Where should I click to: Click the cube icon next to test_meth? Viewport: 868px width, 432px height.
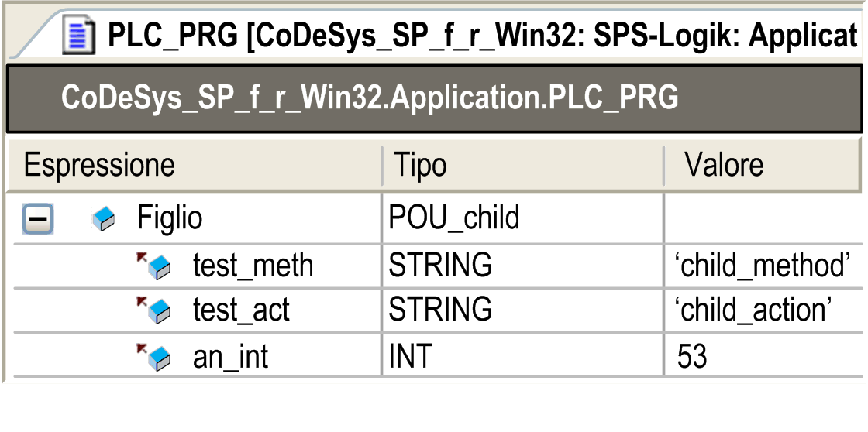pos(154,266)
